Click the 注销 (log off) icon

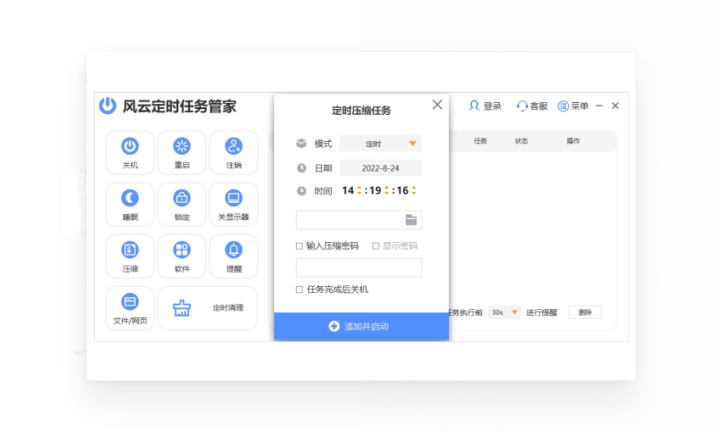click(233, 148)
